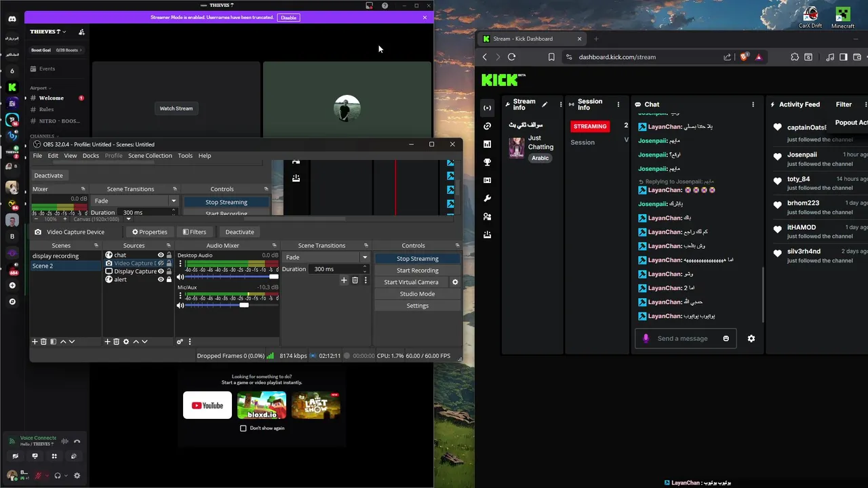Open Discord user settings gear
Screen dimensions: 868x488
[x=77, y=476]
